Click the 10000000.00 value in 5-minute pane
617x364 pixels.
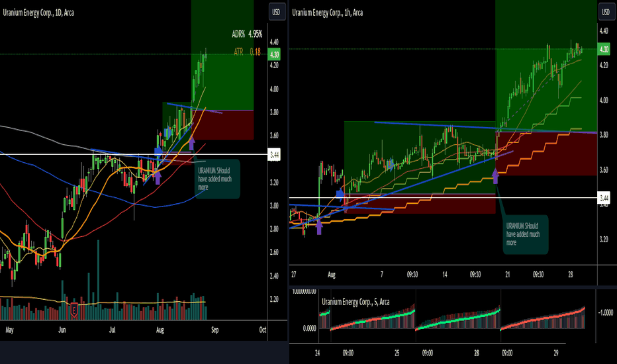pos(304,291)
